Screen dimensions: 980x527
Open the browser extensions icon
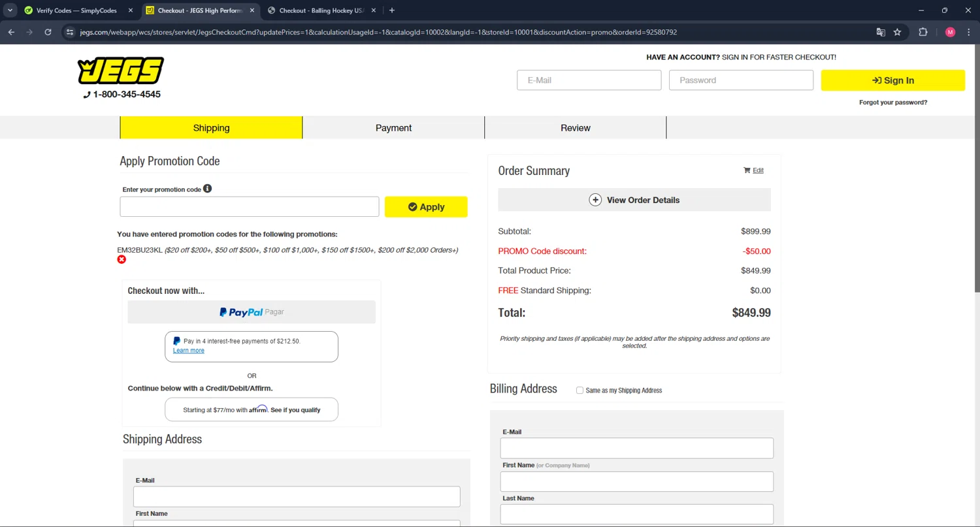click(x=923, y=32)
